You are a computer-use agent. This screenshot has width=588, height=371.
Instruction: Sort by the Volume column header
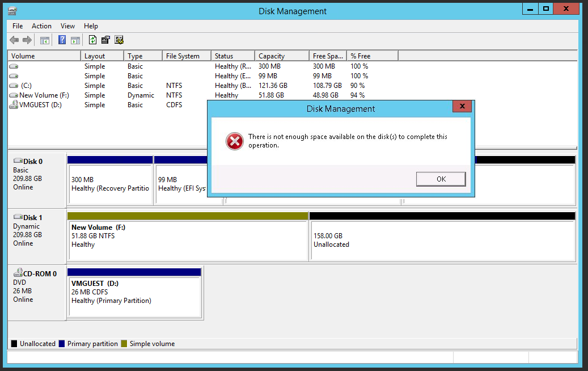click(44, 56)
